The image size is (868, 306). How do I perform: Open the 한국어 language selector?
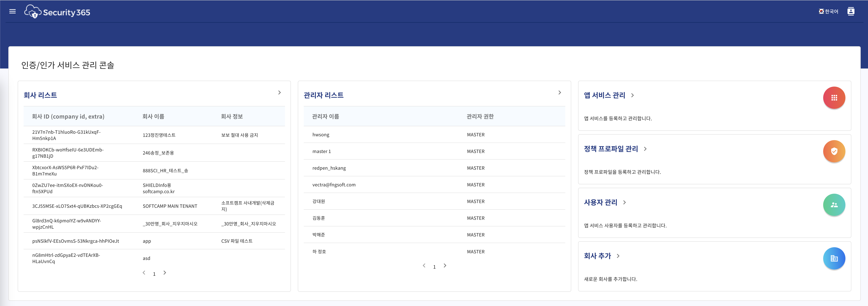click(x=831, y=11)
